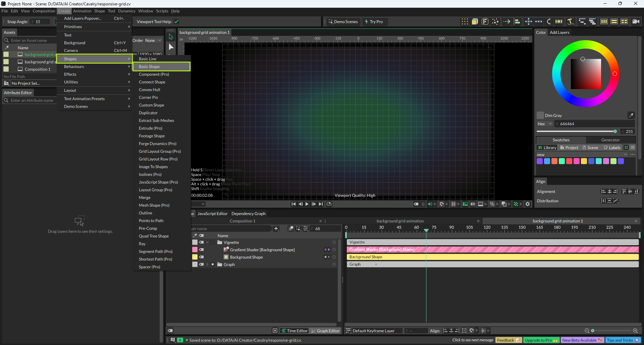The image size is (644, 345).
Task: Toggle visibility of the Background Shape layer
Action: 202,257
